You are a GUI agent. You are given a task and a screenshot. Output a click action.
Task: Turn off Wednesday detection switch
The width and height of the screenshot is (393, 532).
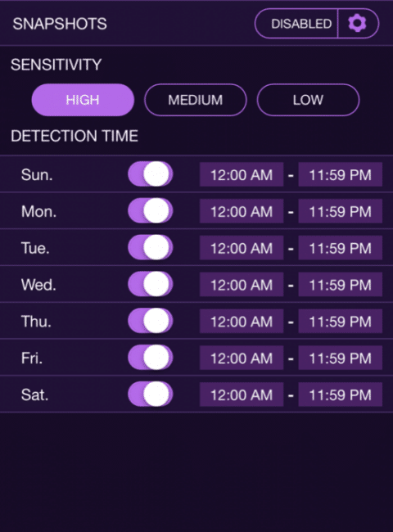click(151, 284)
